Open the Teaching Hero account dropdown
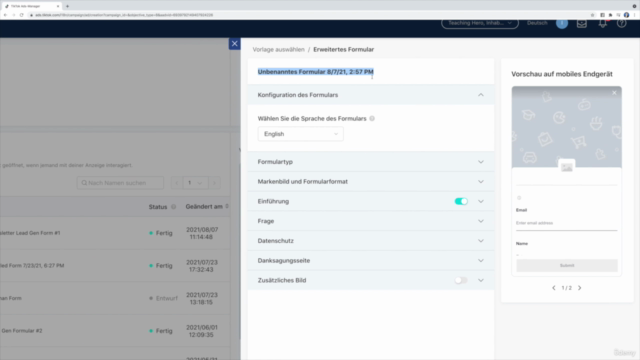640x360 pixels. pyautogui.click(x=480, y=23)
